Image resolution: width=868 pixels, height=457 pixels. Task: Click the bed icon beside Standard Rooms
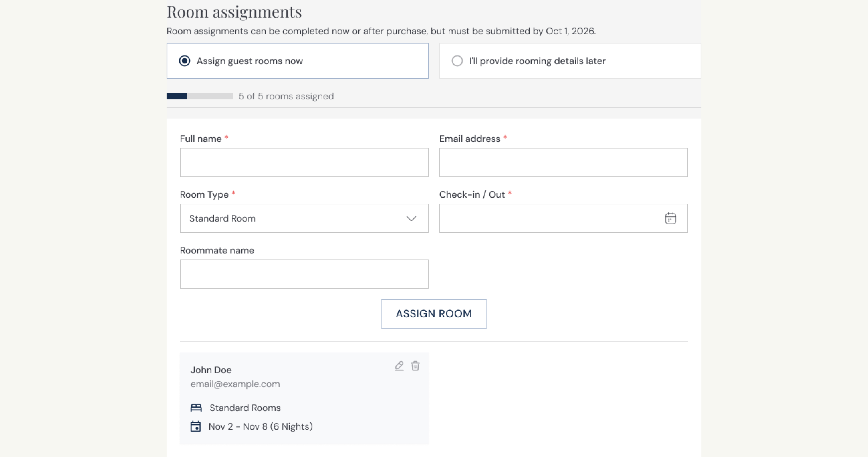[x=196, y=408]
